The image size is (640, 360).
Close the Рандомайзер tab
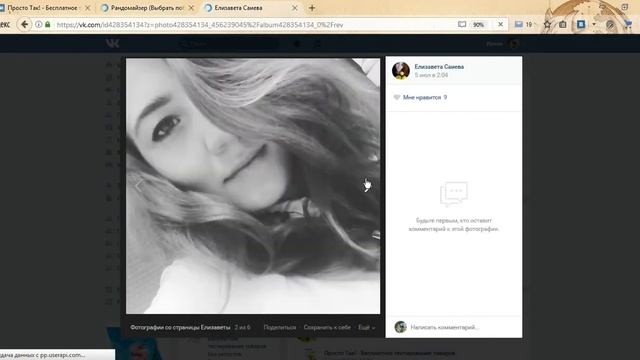click(x=191, y=8)
